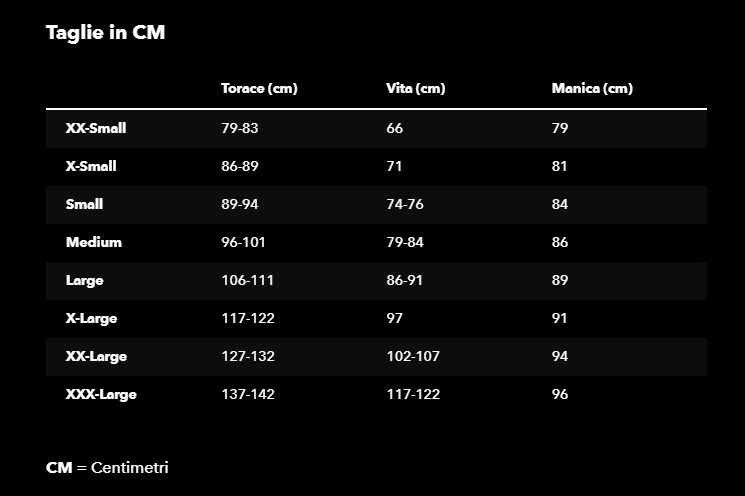
Task: Click the sleeve value 91 for X-Large
Action: 560,318
